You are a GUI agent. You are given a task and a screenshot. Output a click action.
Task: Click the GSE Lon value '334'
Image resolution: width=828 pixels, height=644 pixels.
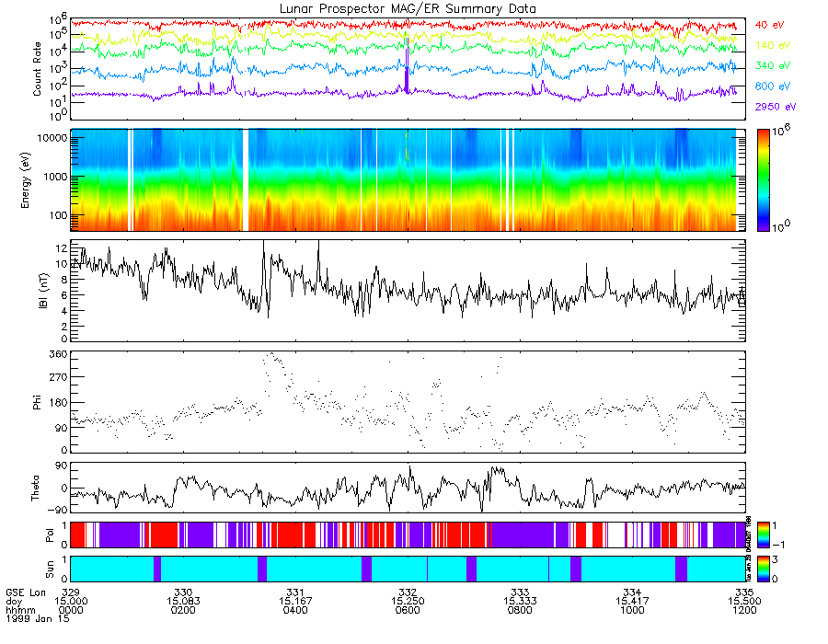point(632,592)
